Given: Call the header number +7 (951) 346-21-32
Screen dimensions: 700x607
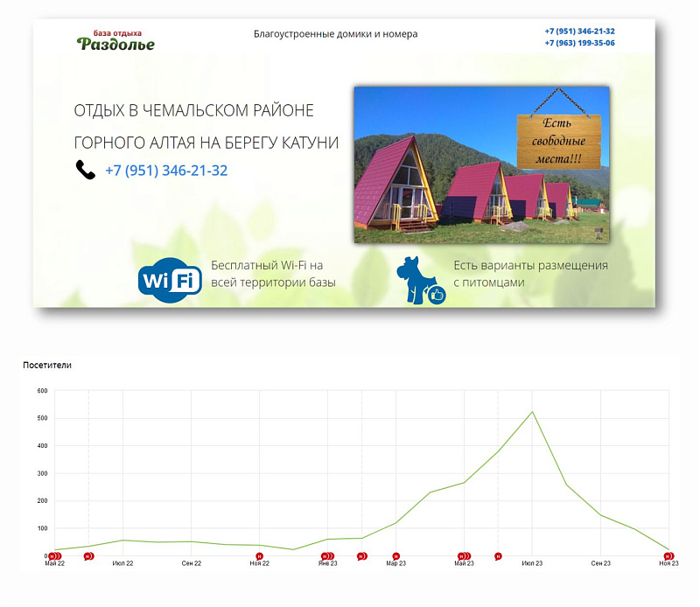Looking at the screenshot, I should (x=579, y=31).
